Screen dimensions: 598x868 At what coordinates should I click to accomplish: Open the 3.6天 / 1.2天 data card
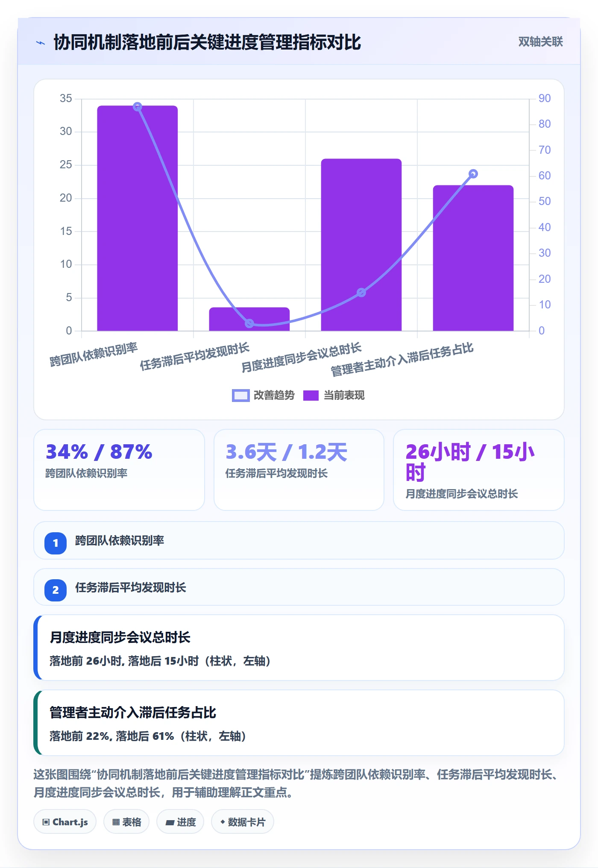[299, 470]
